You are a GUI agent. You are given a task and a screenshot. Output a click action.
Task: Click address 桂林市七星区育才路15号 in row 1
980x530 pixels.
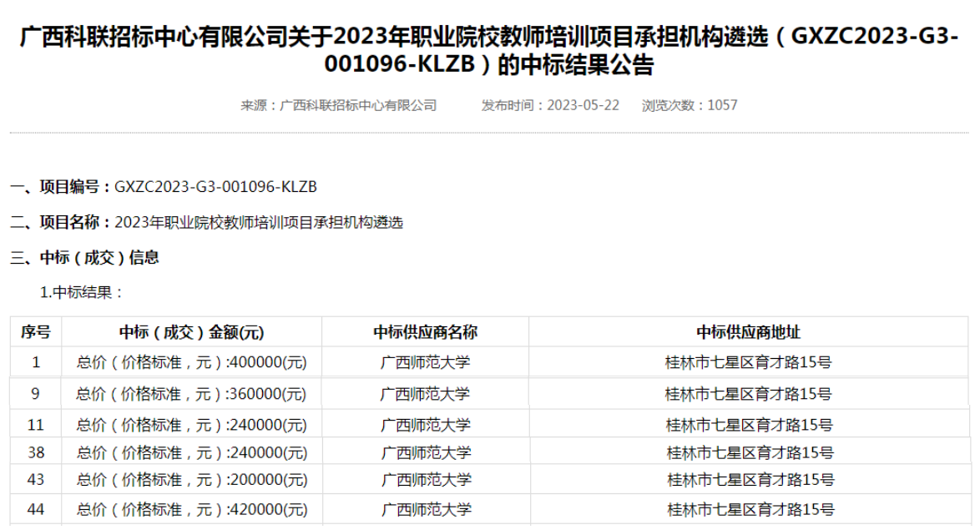click(749, 362)
